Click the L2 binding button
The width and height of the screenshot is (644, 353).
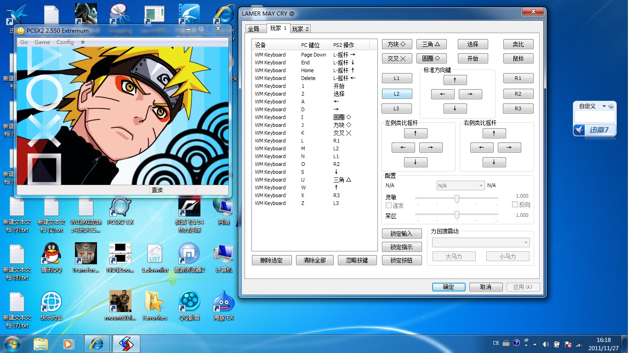397,94
